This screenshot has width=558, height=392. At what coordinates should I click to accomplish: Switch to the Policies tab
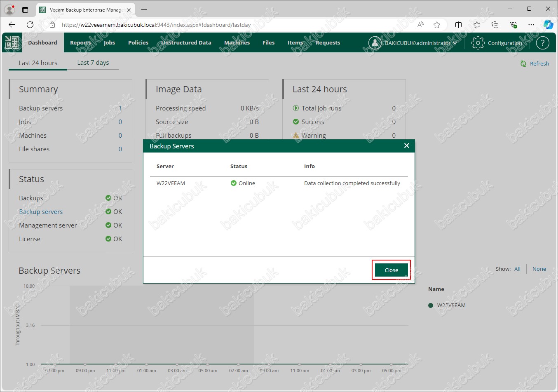138,42
